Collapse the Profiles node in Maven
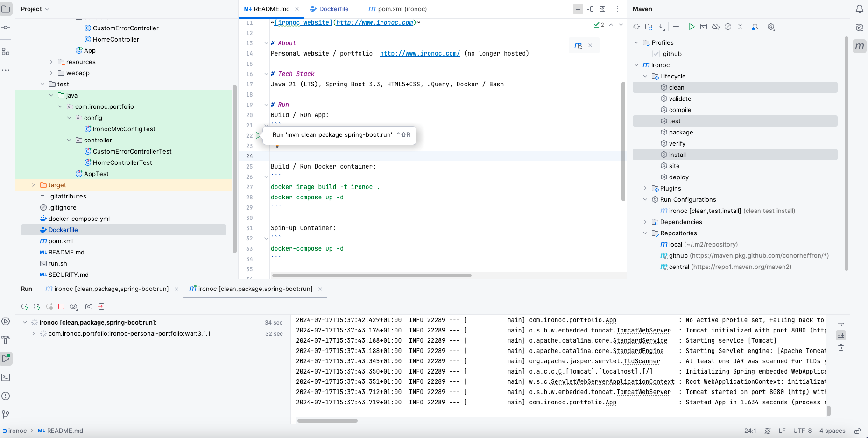 point(636,42)
